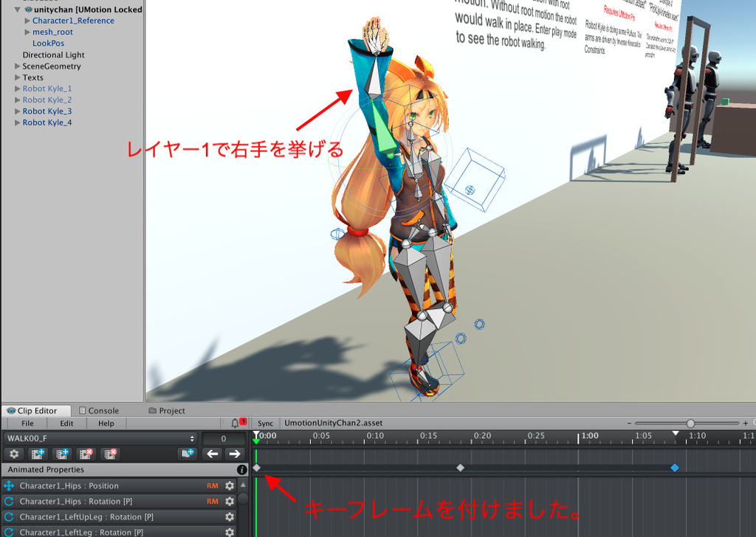Open gear settings for Character1_Hips : Rotation [P]
Viewport: 756px width, 537px height.
pos(230,502)
